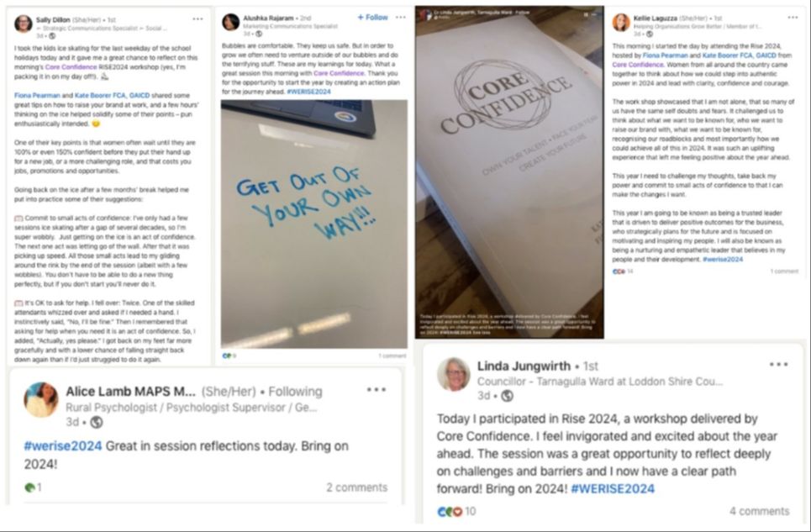Open Alushka Rajaram's three-dot post menu
This screenshot has height=532, width=811.
pyautogui.click(x=401, y=17)
